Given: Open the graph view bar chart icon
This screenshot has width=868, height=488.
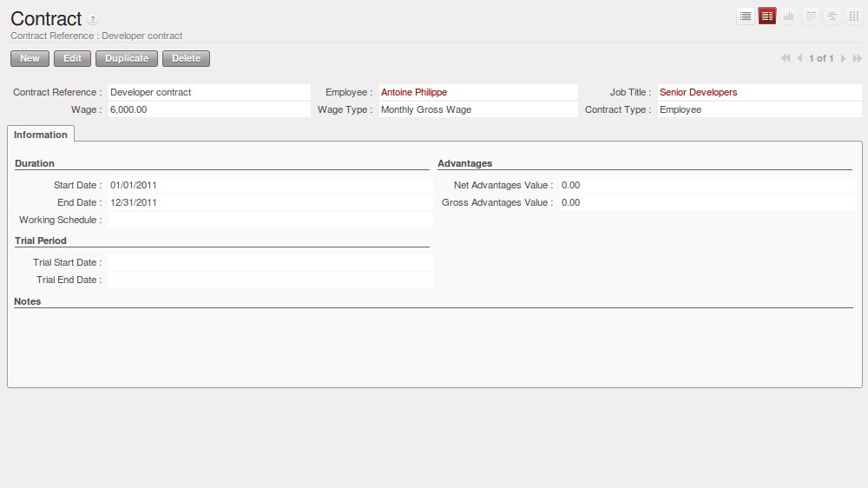Looking at the screenshot, I should pos(789,16).
